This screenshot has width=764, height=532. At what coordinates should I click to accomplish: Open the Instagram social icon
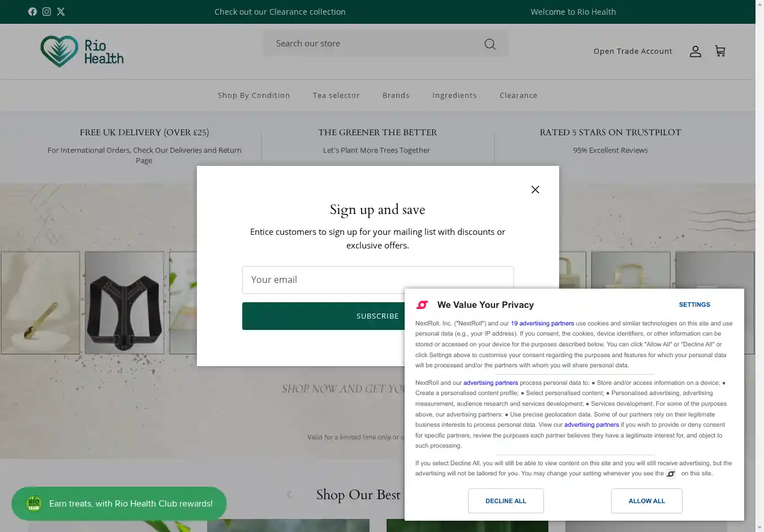(46, 12)
